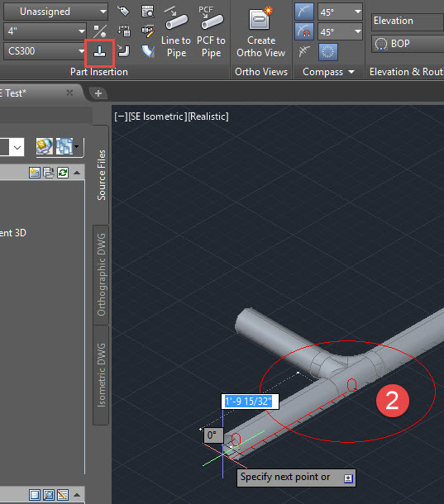This screenshot has height=504, width=444.
Task: Toggle the slope percent icon
Action: click(x=100, y=31)
